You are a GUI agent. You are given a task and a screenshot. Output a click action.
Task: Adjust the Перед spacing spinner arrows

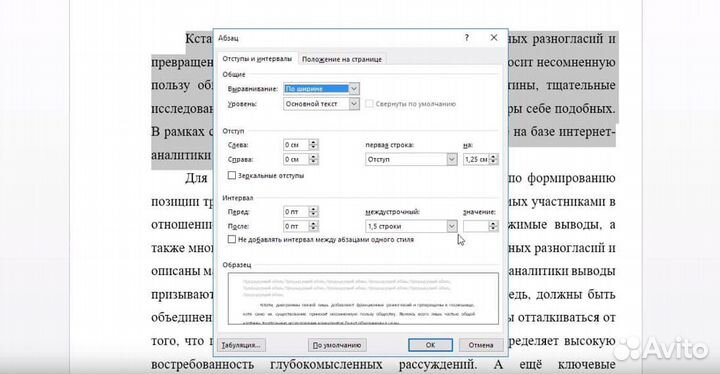313,212
